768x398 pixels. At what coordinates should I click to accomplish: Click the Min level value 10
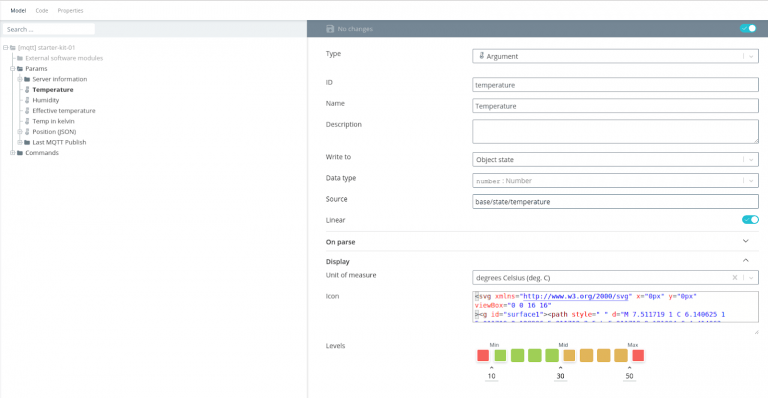pyautogui.click(x=491, y=376)
